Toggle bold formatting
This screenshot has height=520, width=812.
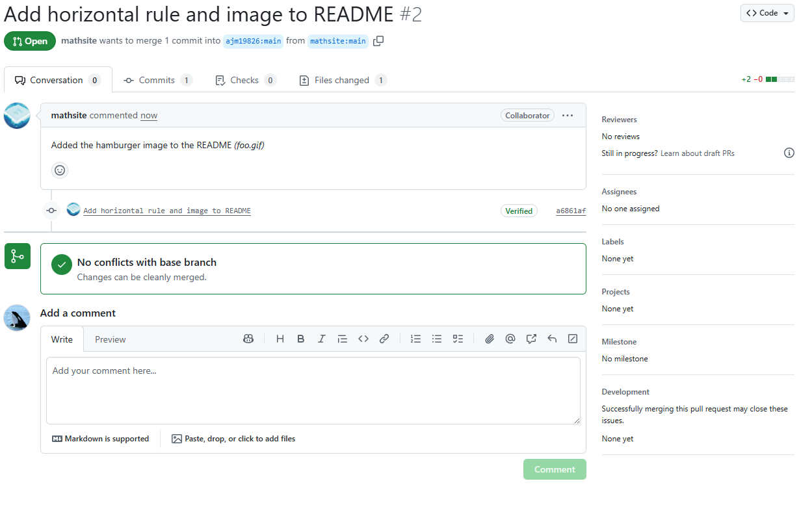click(x=300, y=339)
